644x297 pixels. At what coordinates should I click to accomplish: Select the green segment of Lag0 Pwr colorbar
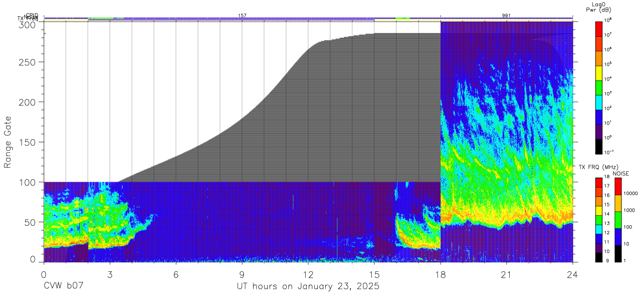click(x=599, y=87)
